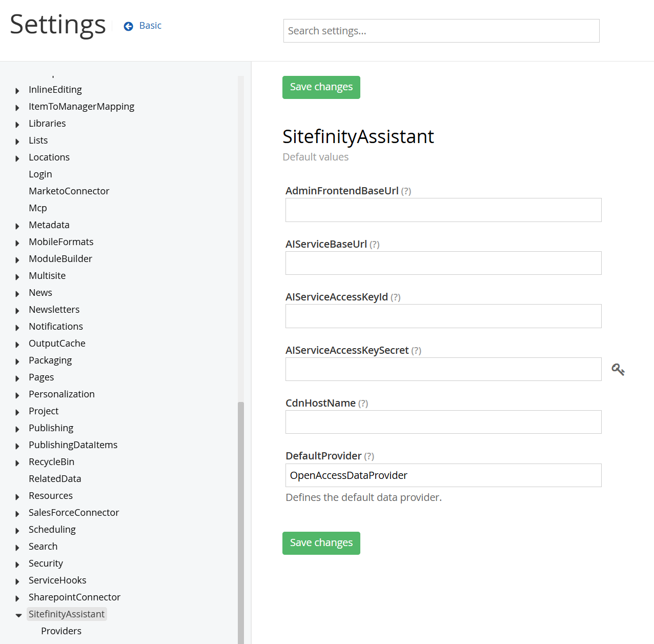The image size is (654, 644).
Task: Focus the AIServiceAccessKeySecret text box
Action: (443, 369)
